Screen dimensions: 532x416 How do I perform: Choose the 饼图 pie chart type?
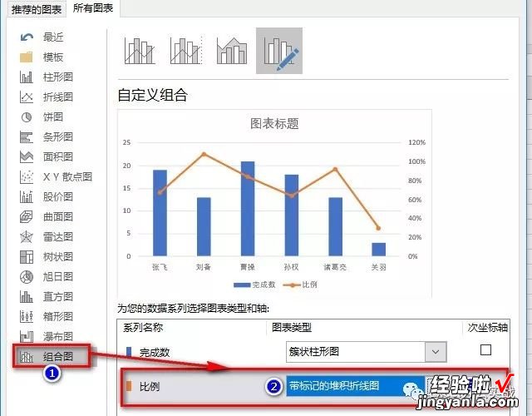tap(42, 117)
